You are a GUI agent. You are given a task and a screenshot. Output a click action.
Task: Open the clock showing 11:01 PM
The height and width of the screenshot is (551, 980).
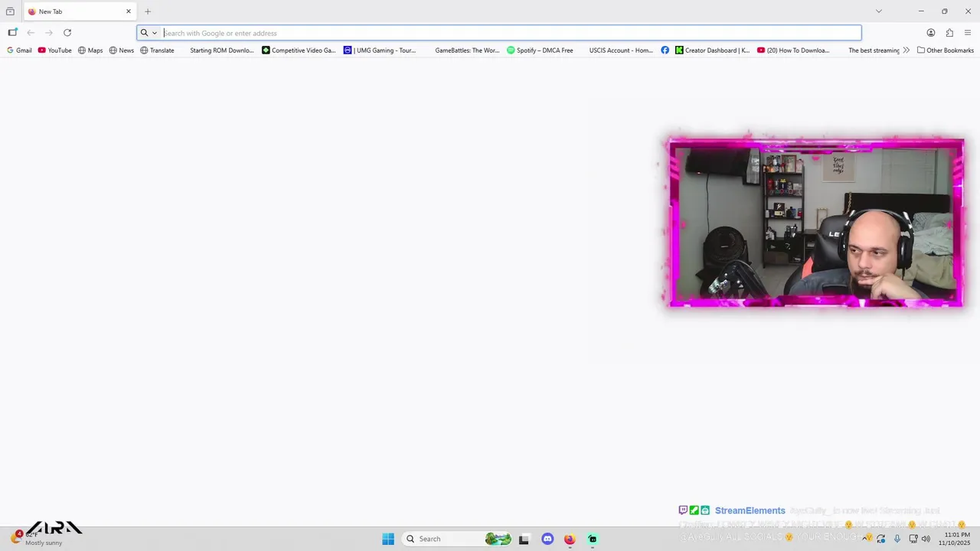(x=956, y=539)
